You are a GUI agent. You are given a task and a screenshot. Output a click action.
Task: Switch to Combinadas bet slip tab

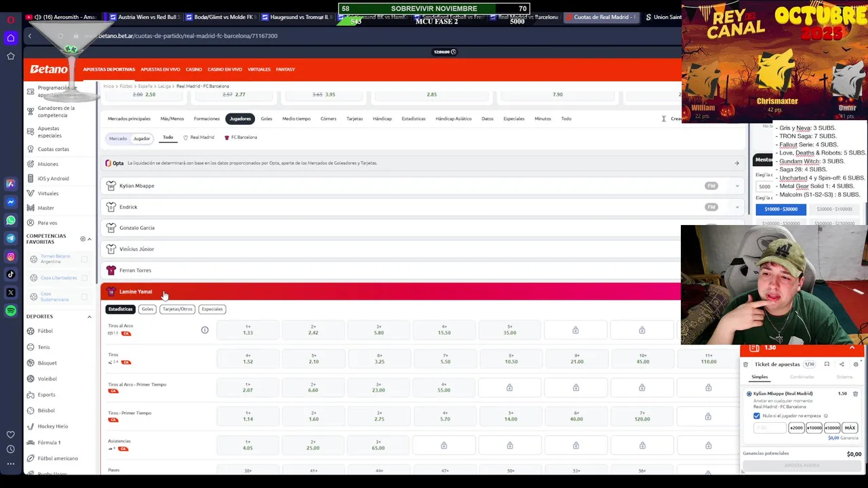click(x=802, y=377)
